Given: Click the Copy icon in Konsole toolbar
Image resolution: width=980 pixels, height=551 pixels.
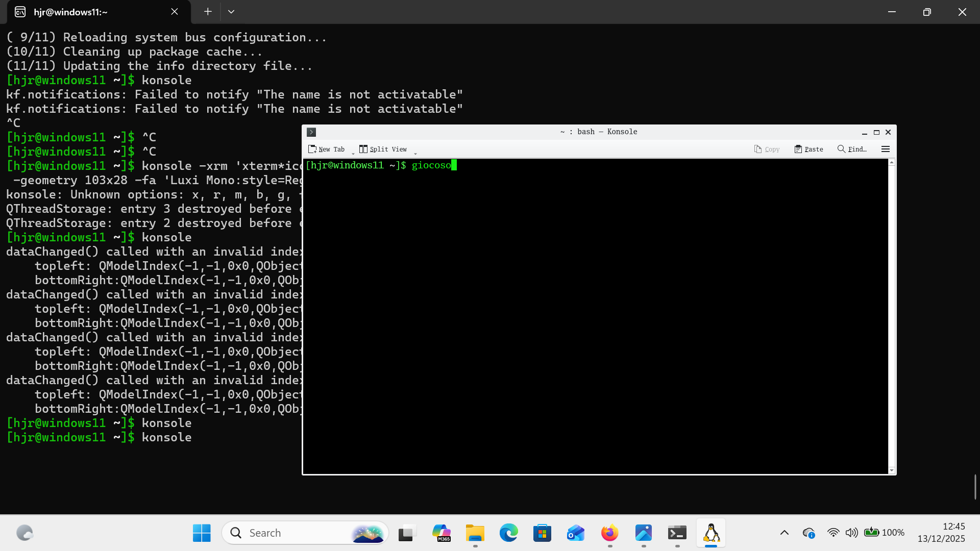Looking at the screenshot, I should [x=758, y=149].
